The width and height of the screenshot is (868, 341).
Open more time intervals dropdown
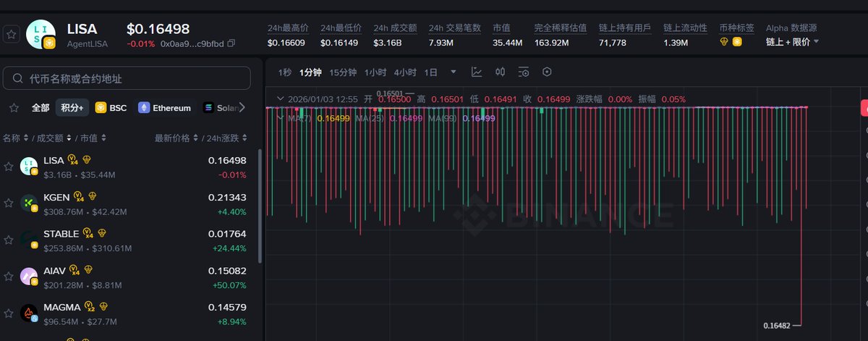[454, 72]
